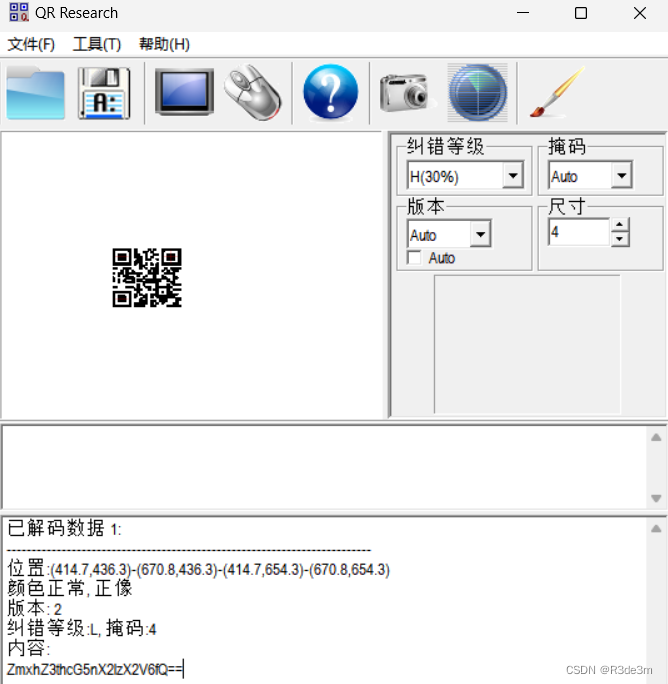Viewport: 668px width, 684px height.
Task: Click inside the 尺寸 value field
Action: [x=579, y=232]
